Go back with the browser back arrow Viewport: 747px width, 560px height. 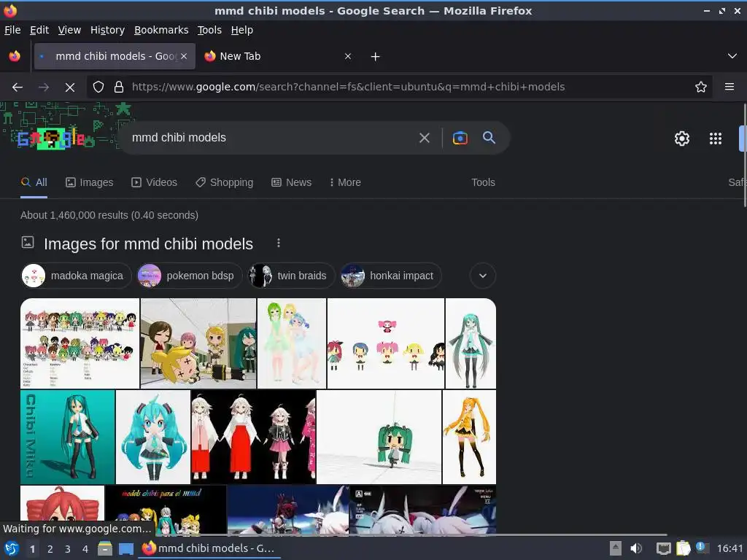[18, 87]
